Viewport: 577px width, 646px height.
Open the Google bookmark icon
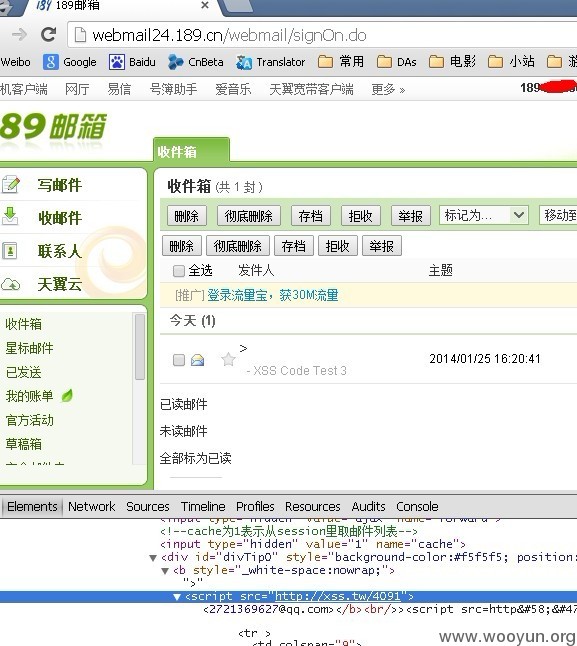point(51,62)
